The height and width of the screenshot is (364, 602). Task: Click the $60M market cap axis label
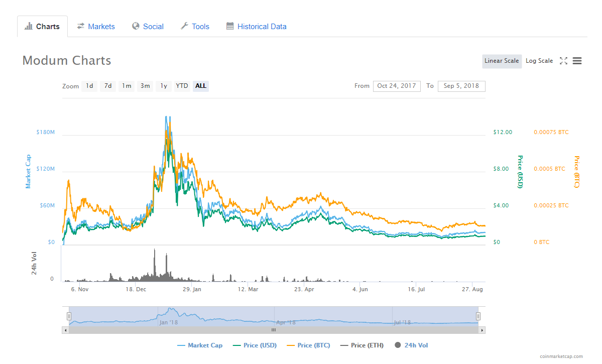47,205
